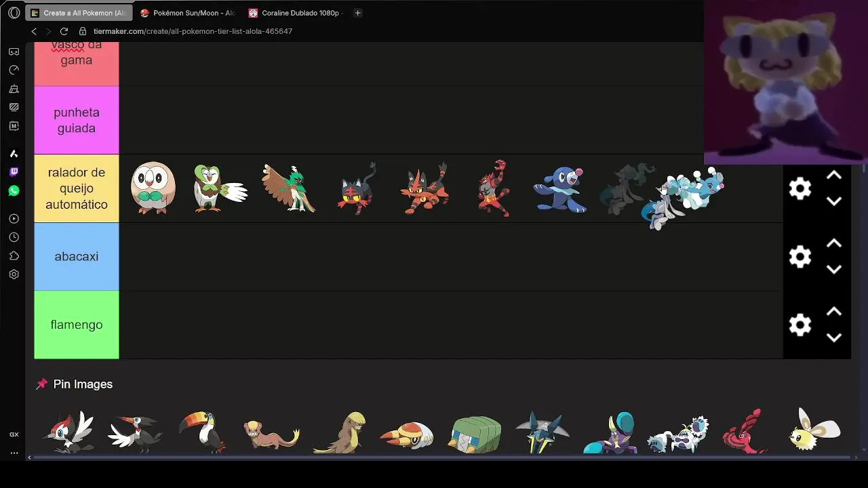Click the flamengo tier label

point(77,325)
